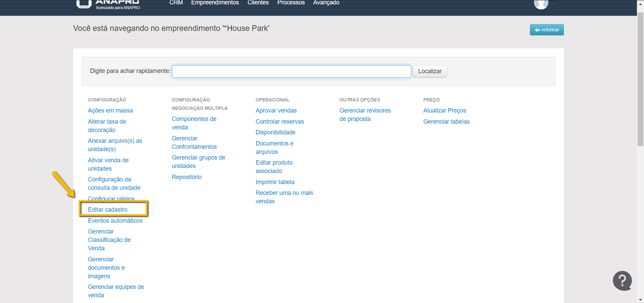
Task: Open the CRM menu
Action: [176, 3]
